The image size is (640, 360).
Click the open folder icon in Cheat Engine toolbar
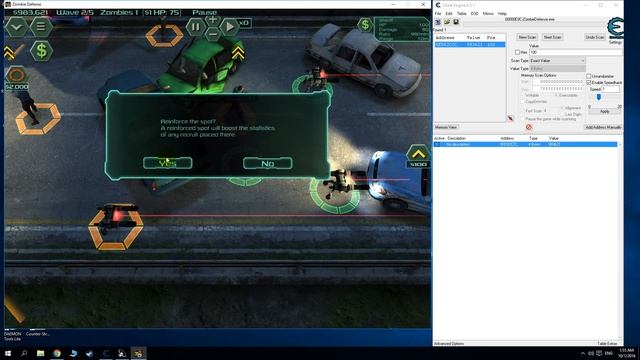[x=447, y=22]
